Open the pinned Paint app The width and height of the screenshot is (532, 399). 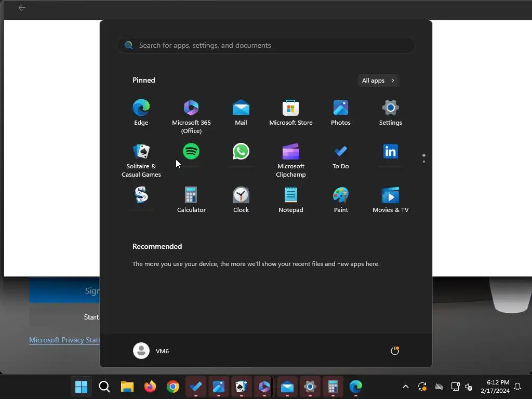[341, 200]
